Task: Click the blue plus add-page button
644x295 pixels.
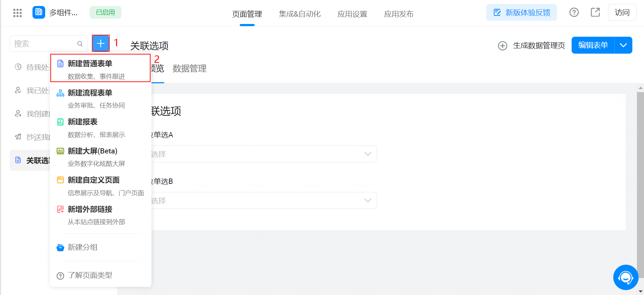Action: 101,43
